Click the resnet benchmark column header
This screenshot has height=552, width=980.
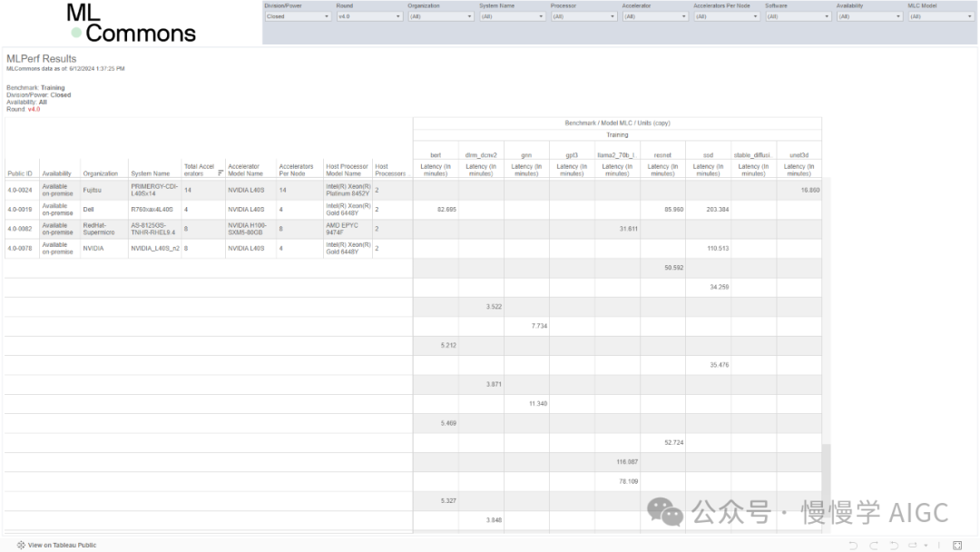pos(662,155)
